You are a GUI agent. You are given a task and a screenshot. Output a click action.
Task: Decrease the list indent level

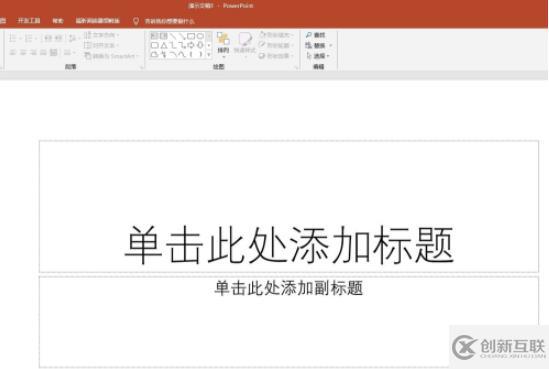click(x=48, y=38)
